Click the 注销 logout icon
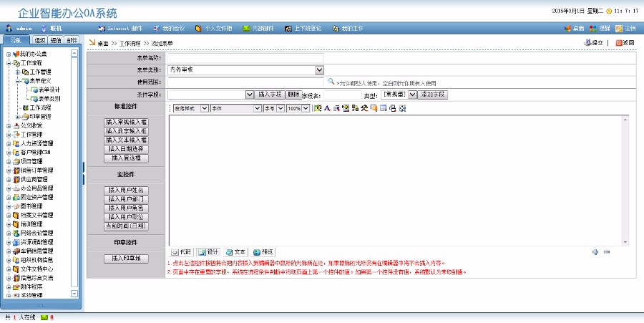 (x=619, y=29)
